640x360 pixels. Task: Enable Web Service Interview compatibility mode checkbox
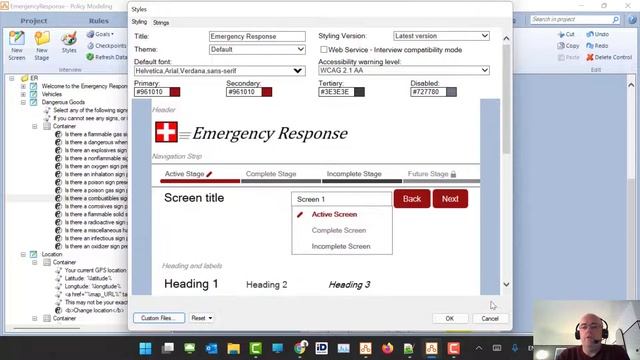(324, 49)
